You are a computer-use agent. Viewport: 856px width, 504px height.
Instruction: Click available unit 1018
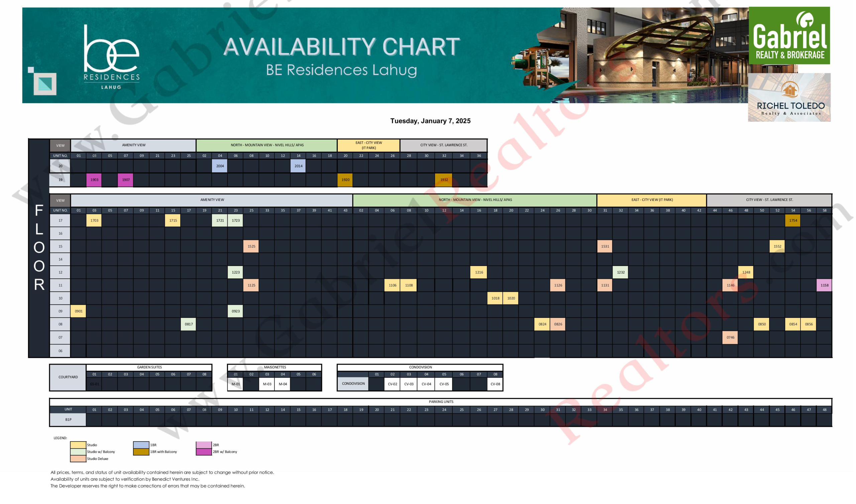(x=495, y=298)
